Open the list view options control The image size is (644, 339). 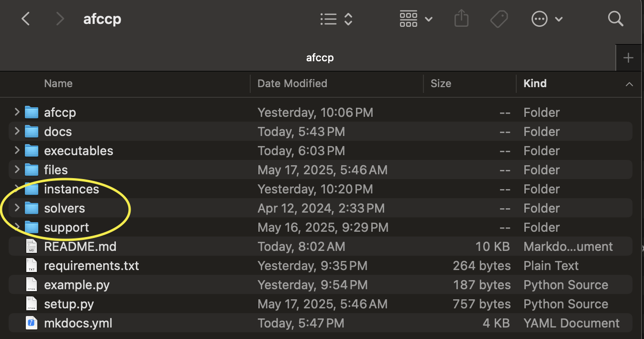336,19
